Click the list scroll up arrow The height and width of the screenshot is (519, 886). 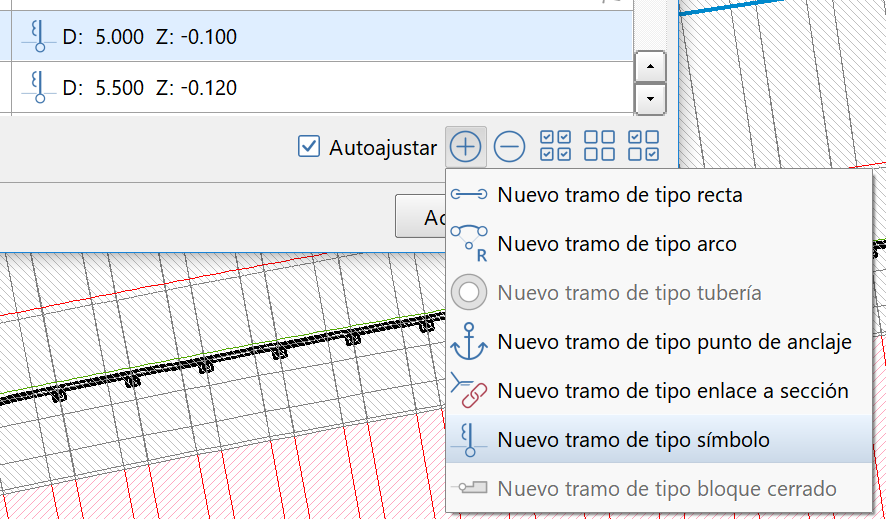(651, 68)
